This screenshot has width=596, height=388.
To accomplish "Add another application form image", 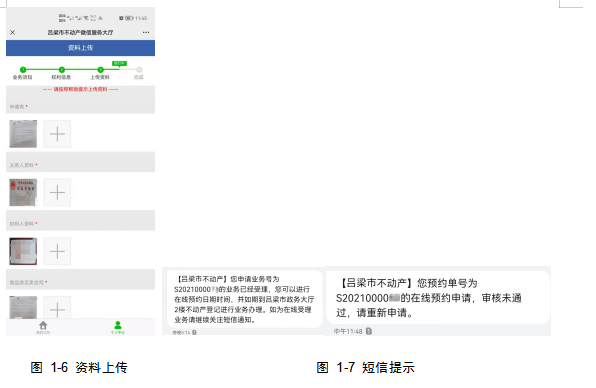I will tap(57, 134).
